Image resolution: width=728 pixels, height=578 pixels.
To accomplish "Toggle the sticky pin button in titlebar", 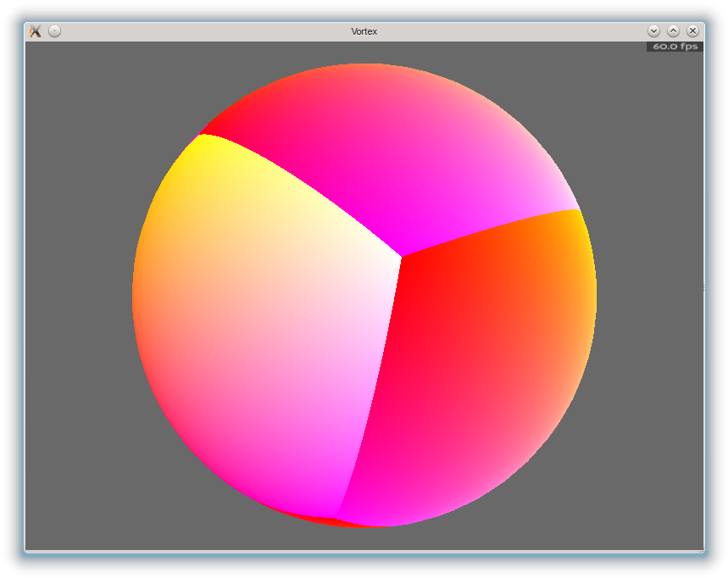I will [55, 31].
